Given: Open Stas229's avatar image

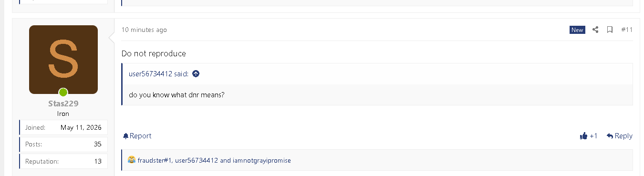Looking at the screenshot, I should [63, 60].
